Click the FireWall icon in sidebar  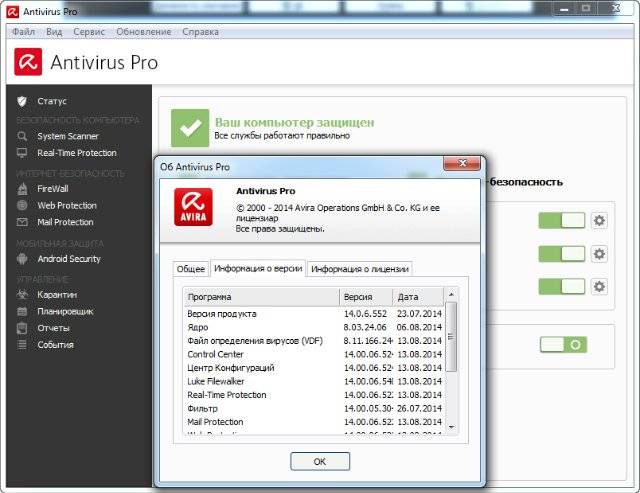click(x=22, y=189)
